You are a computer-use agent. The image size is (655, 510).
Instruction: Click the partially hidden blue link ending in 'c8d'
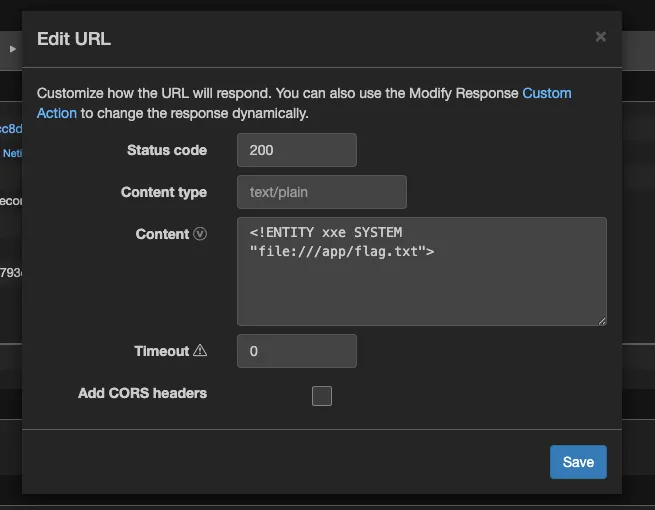tap(11, 129)
